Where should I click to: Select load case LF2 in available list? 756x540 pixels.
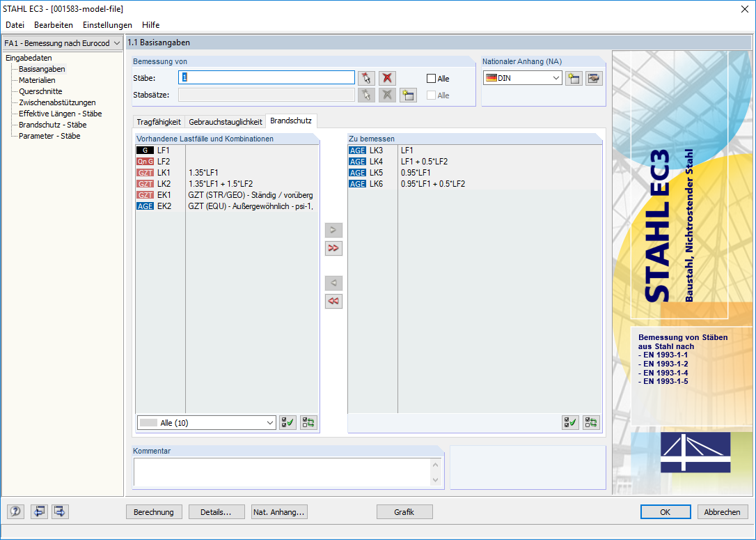pos(227,161)
